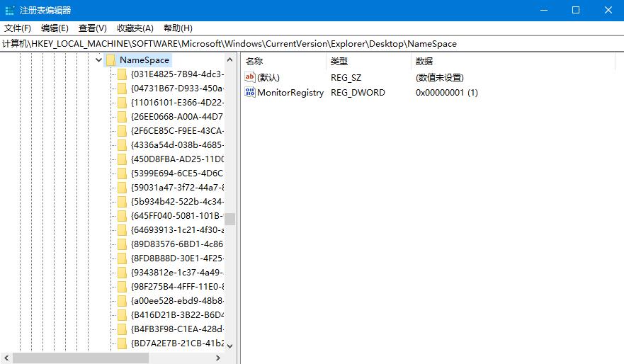Open the 帮助(H) menu

[178, 28]
